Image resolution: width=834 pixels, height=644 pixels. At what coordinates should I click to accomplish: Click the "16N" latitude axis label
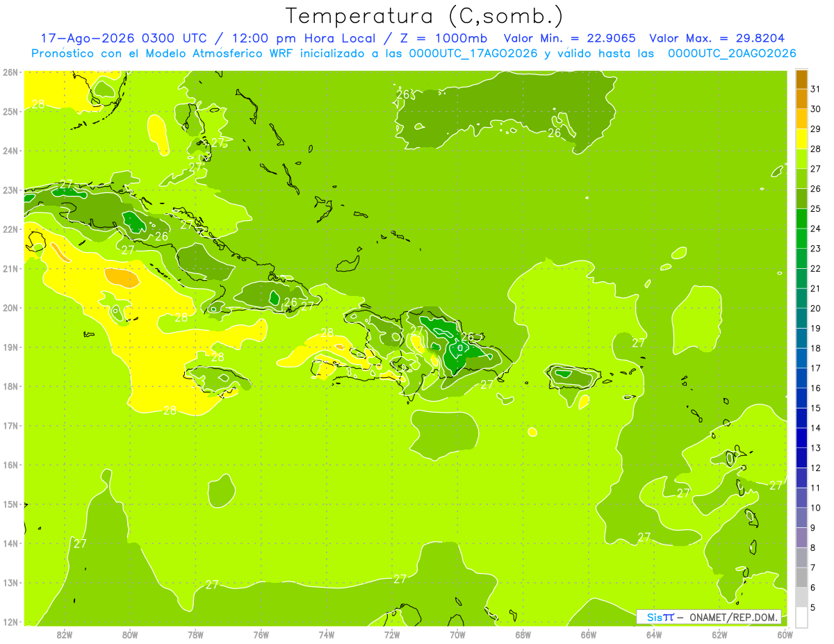coord(10,465)
